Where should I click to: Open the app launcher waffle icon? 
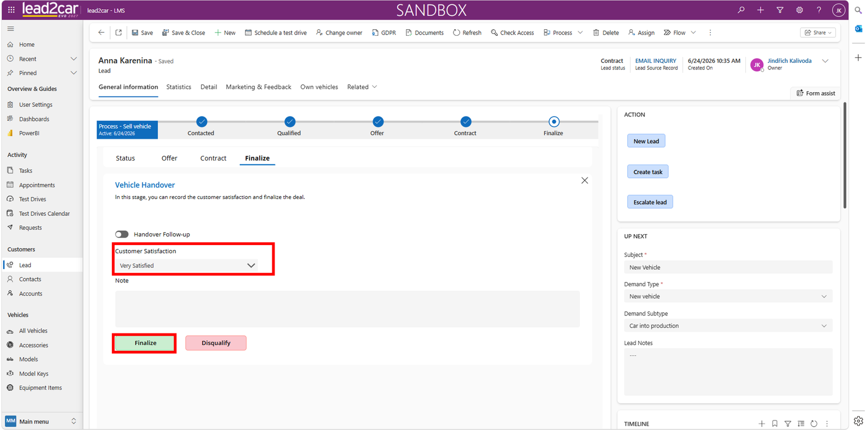[11, 10]
